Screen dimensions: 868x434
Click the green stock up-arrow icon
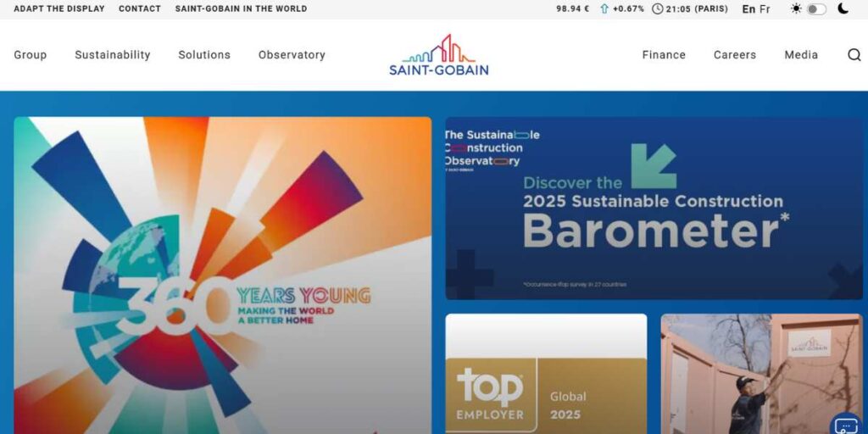point(604,8)
